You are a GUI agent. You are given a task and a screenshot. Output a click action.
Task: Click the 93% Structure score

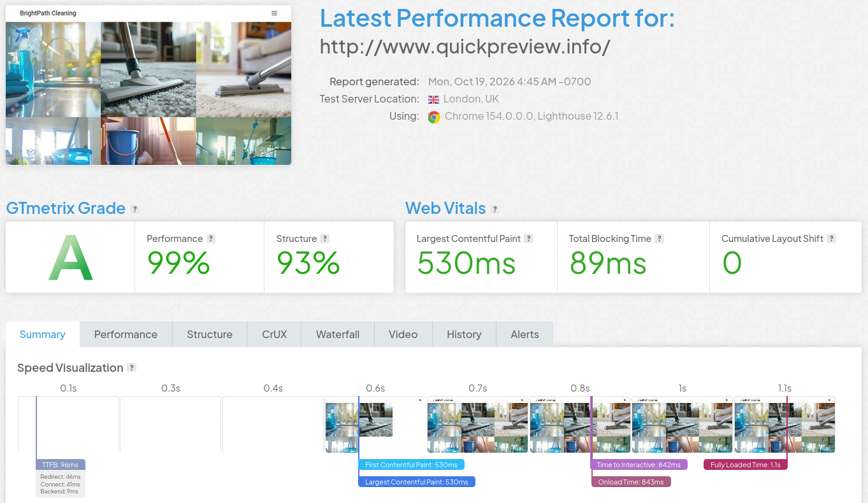[308, 263]
